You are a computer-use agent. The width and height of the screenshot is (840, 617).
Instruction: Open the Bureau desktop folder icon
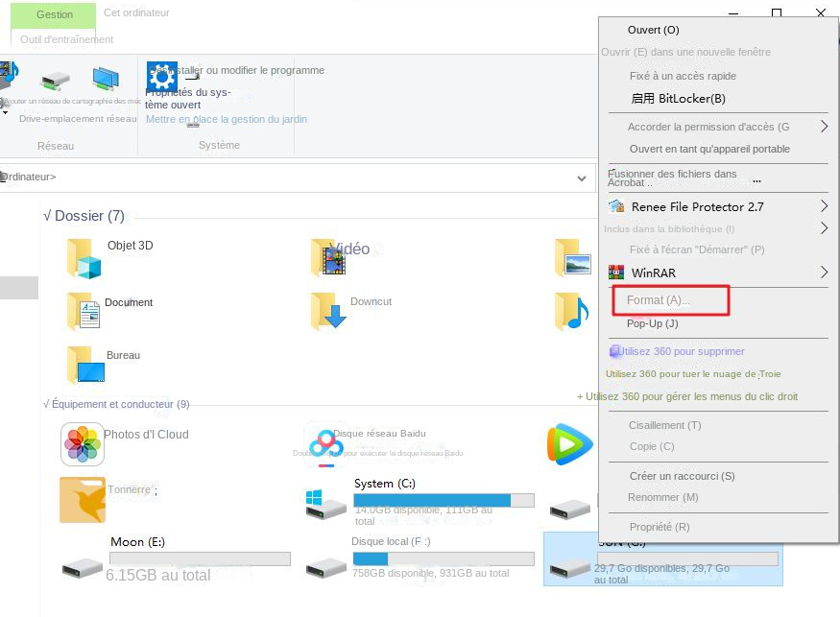(84, 365)
